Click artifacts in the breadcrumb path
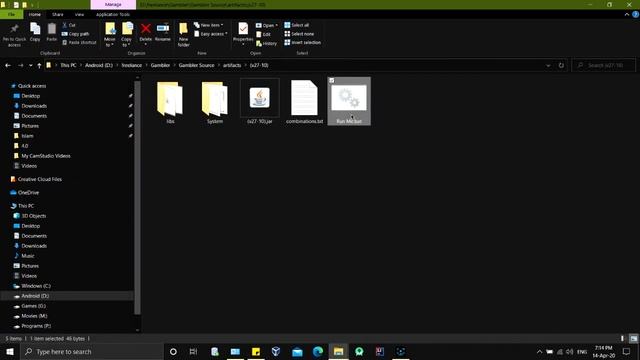This screenshot has width=640, height=360. point(232,65)
